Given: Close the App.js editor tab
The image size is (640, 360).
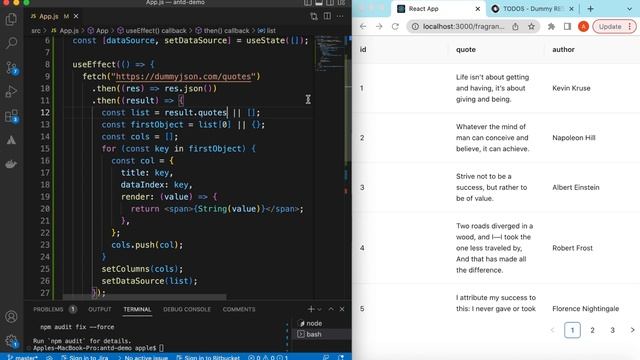Looking at the screenshot, I should point(76,16).
